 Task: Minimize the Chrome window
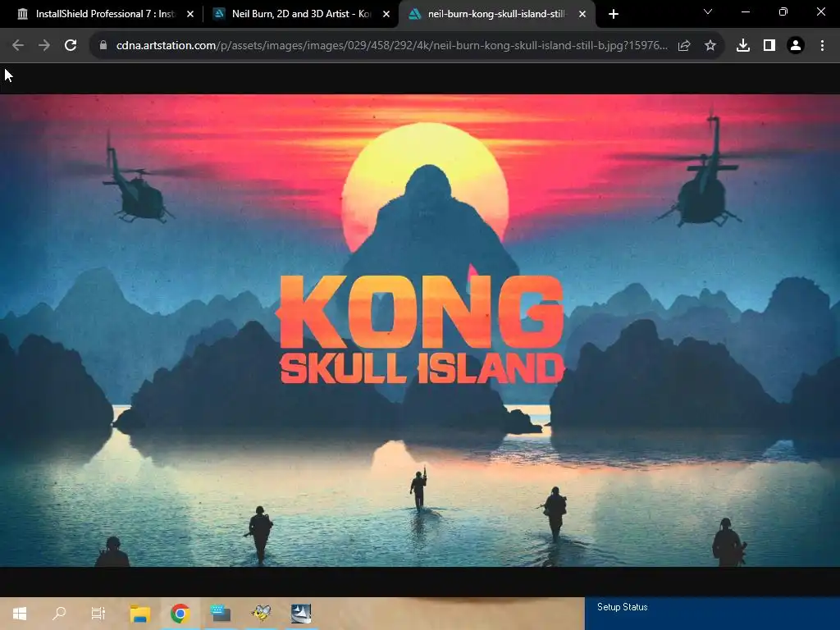745,11
